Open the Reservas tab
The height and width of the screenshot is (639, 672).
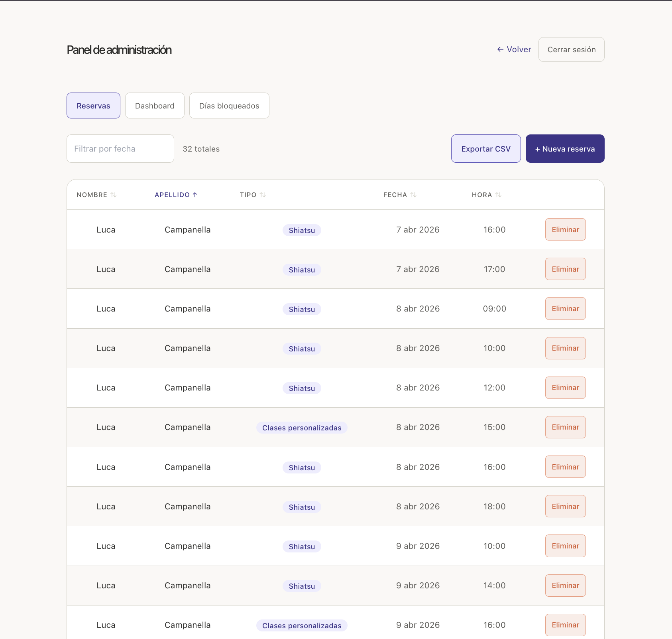click(x=93, y=106)
